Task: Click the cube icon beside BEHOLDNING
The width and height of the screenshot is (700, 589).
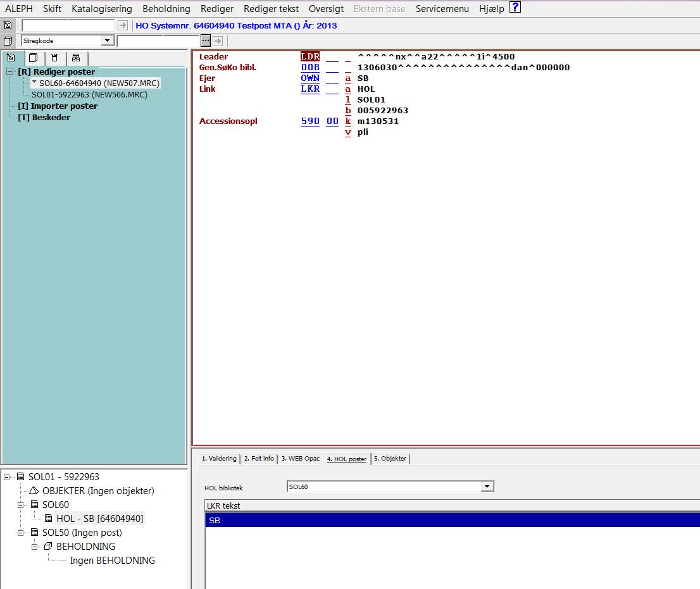Action: 48,547
